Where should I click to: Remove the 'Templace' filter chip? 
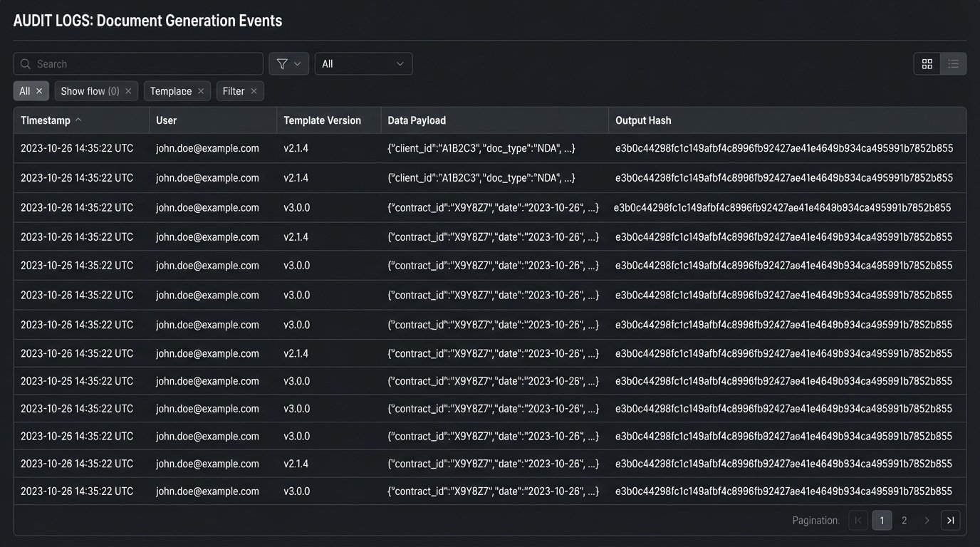(x=201, y=91)
